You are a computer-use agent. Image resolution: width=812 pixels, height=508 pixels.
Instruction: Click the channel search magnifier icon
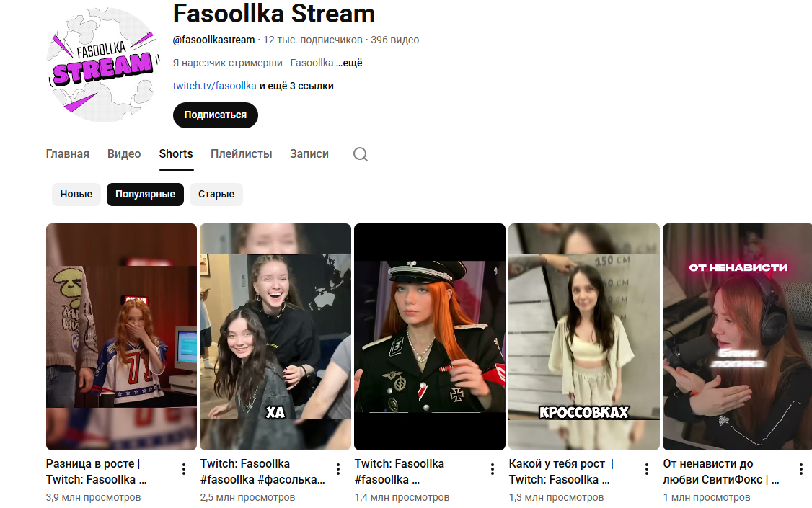tap(361, 154)
